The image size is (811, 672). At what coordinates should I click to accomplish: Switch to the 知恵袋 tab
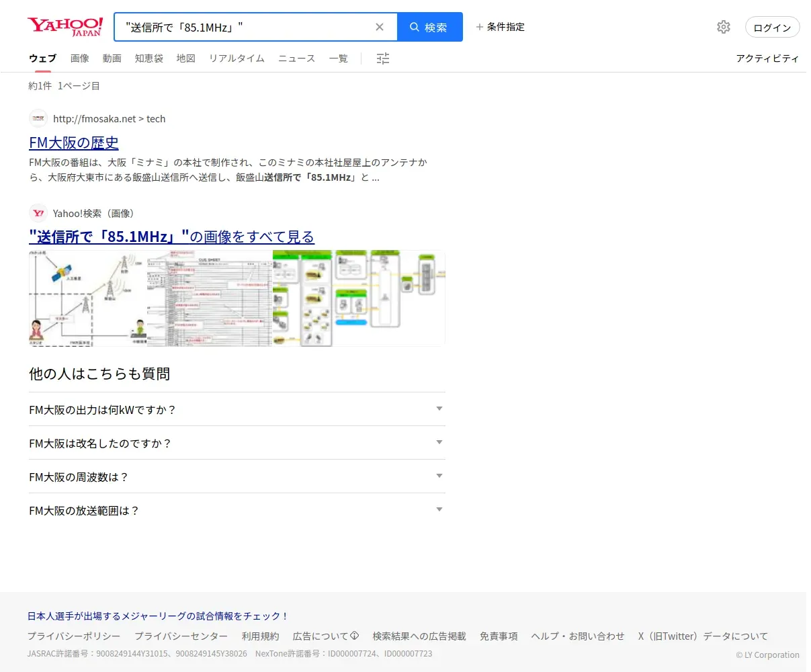click(x=149, y=58)
